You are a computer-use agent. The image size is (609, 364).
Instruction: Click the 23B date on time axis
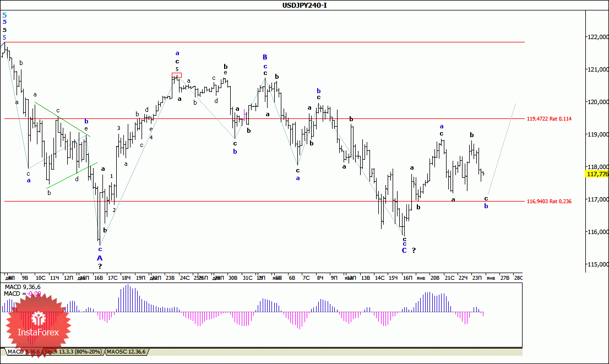tap(170, 278)
